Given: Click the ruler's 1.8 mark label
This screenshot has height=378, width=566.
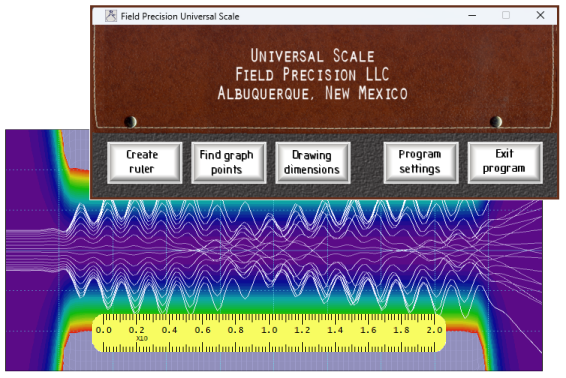Looking at the screenshot, I should tap(401, 330).
